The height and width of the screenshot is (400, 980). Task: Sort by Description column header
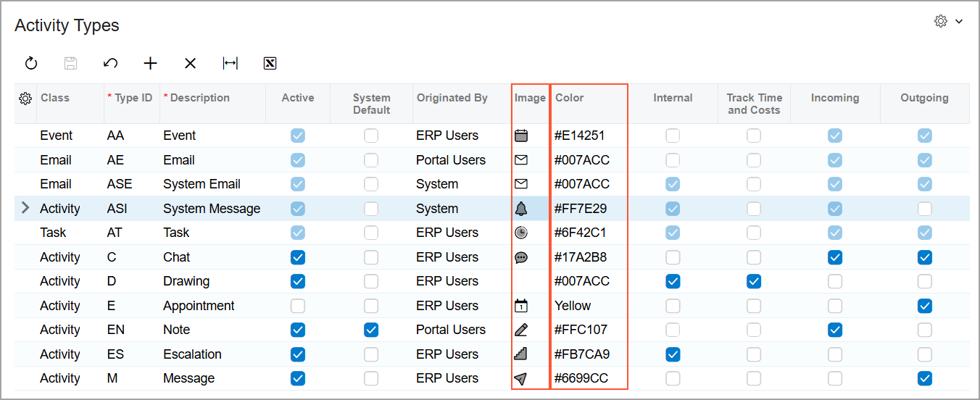(x=200, y=98)
